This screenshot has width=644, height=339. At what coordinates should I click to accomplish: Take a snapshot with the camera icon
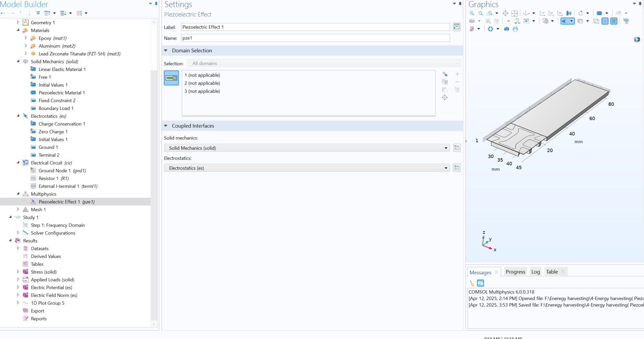[x=506, y=29]
